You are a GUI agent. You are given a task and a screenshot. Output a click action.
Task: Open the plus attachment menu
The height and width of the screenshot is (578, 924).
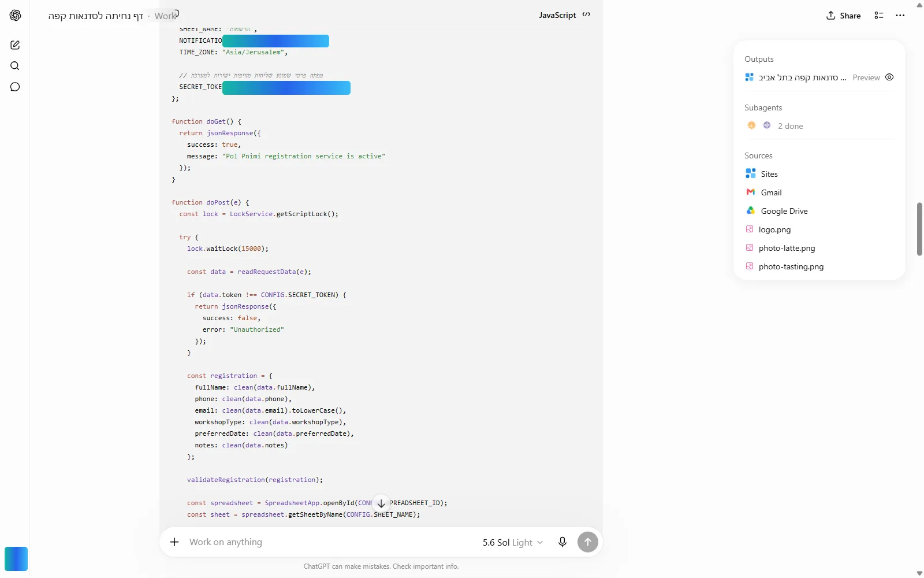tap(174, 542)
